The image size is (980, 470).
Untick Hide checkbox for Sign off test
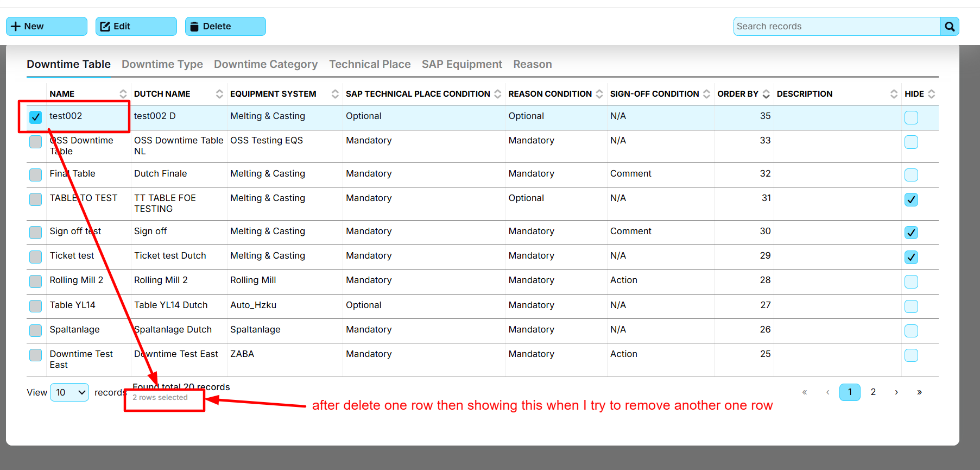(911, 233)
